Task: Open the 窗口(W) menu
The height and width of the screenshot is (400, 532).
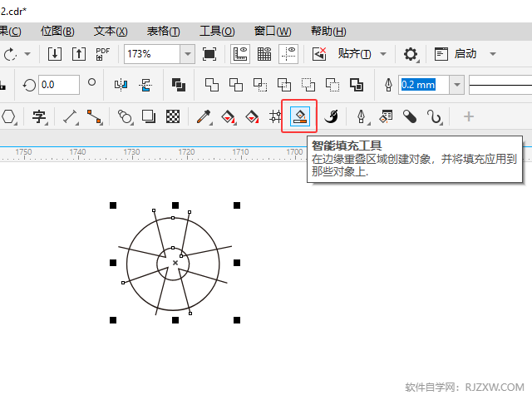Action: (273, 32)
